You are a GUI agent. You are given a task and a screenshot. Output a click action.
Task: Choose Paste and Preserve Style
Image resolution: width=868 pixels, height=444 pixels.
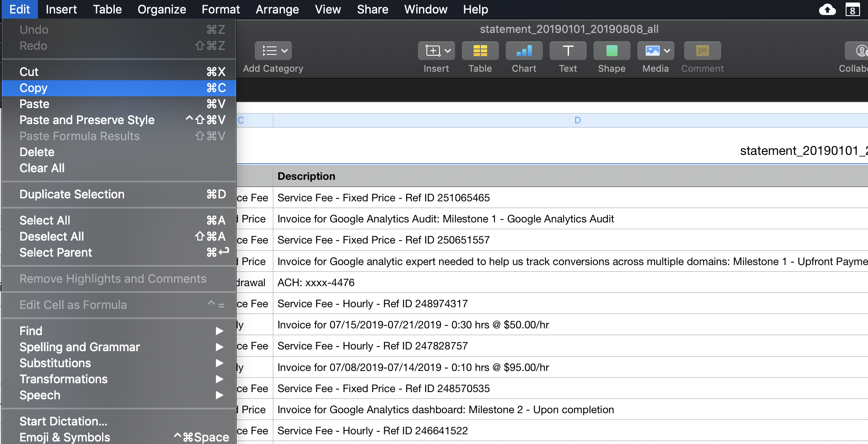click(119, 120)
